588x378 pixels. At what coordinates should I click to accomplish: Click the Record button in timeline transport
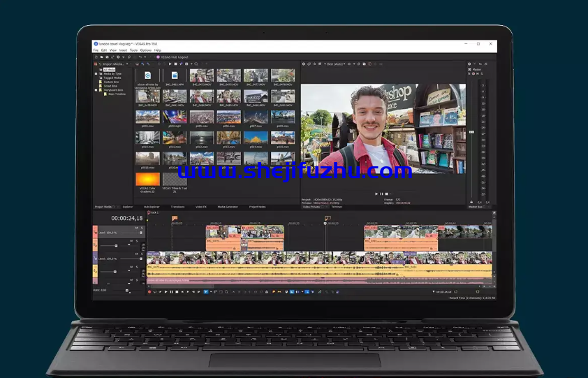(149, 291)
